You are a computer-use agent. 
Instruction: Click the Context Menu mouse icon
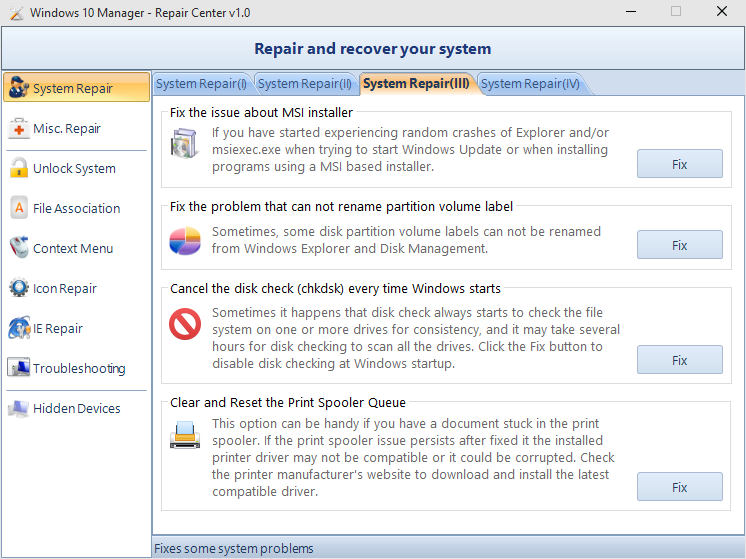(x=19, y=247)
